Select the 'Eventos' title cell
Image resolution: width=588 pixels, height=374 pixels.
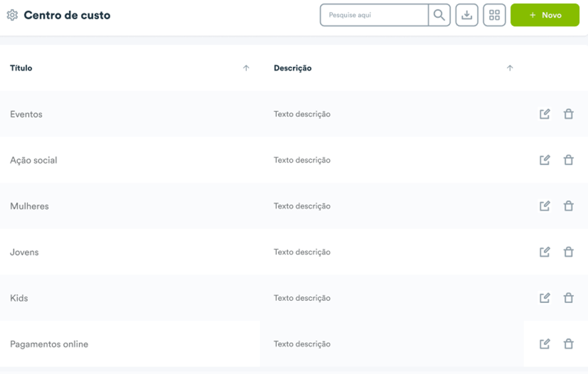coord(26,114)
